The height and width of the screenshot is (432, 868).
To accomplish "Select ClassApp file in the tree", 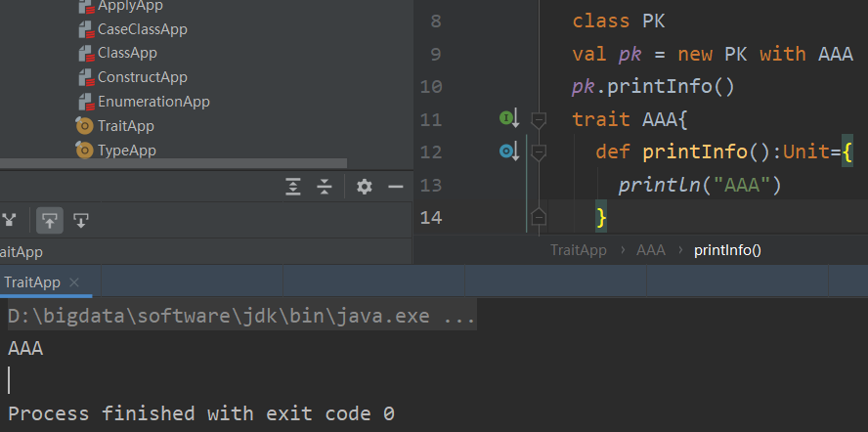I will coord(127,53).
